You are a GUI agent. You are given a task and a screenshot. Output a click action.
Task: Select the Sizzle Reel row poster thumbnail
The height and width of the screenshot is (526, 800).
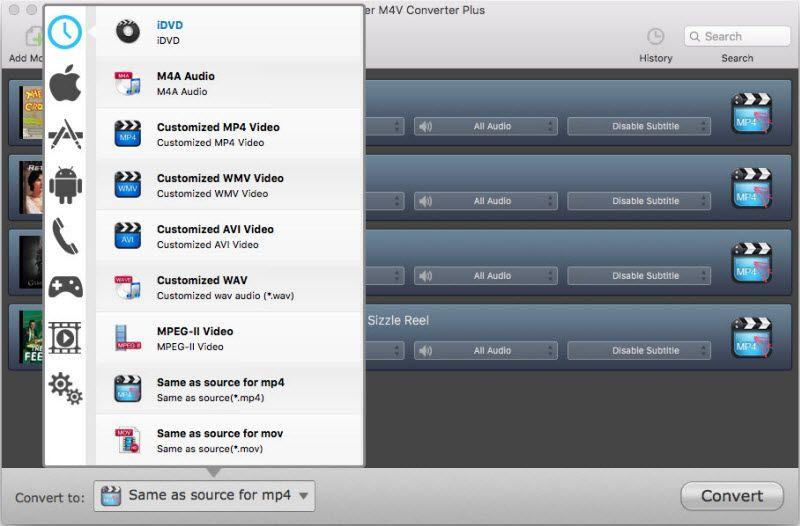pyautogui.click(x=32, y=337)
